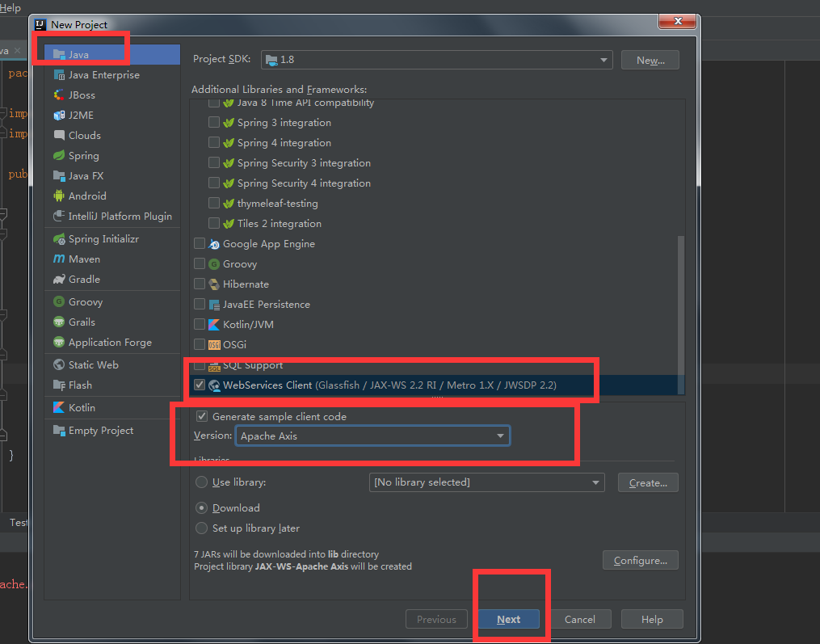Click the Configure button for downloads
Image resolution: width=820 pixels, height=644 pixels.
pyautogui.click(x=640, y=560)
